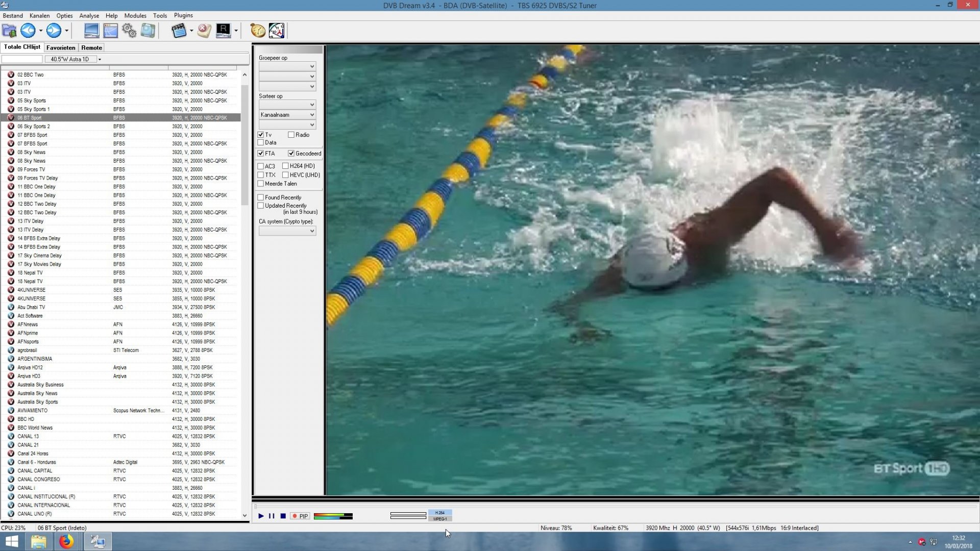Switch to the Favorieten tab
Viewport: 980px width, 551px height.
pyautogui.click(x=61, y=47)
